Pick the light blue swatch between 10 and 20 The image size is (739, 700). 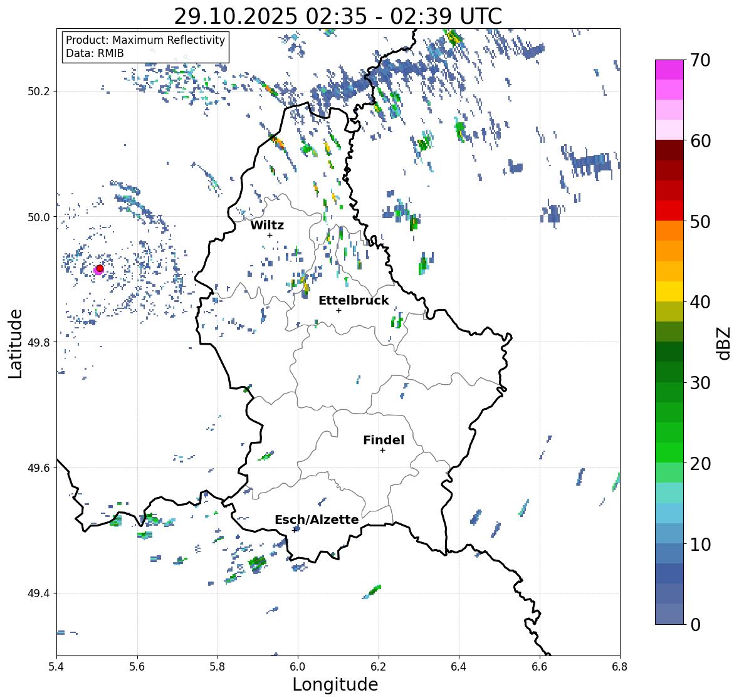click(x=669, y=513)
